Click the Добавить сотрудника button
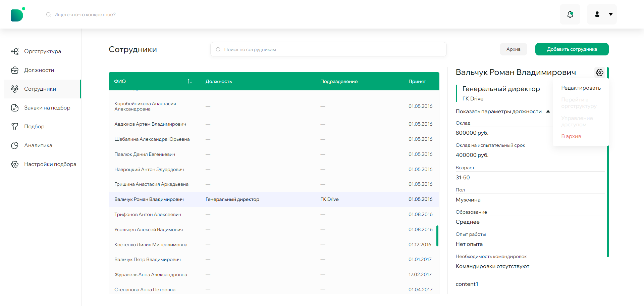 click(x=572, y=49)
